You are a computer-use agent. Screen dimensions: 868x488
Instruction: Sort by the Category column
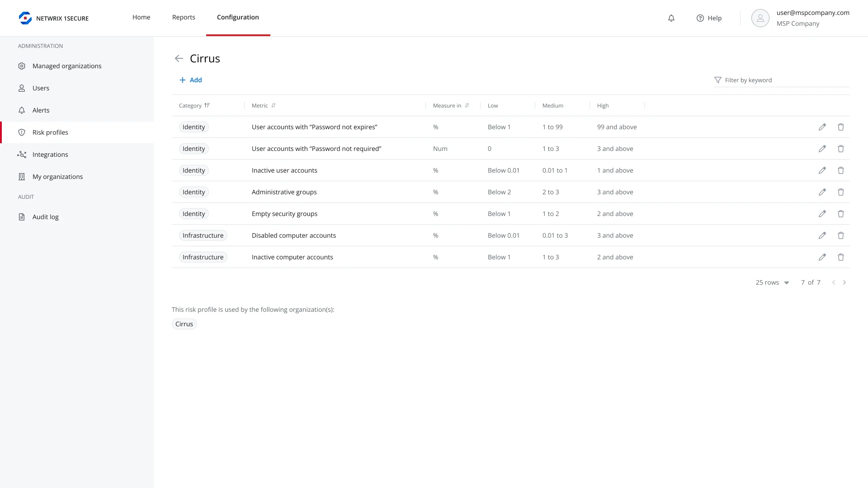coord(194,105)
